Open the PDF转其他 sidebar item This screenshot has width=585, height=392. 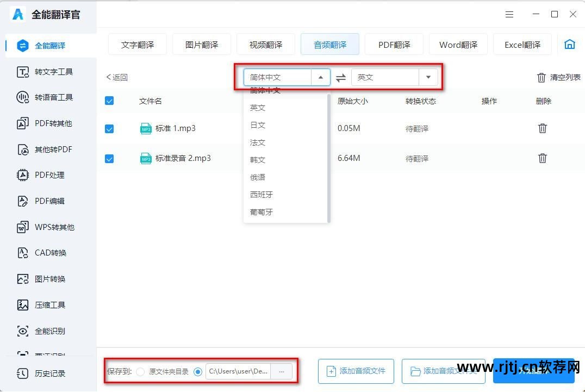click(x=45, y=123)
